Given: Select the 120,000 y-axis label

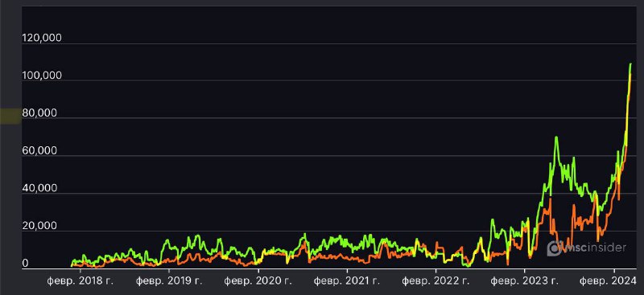Looking at the screenshot, I should point(42,38).
